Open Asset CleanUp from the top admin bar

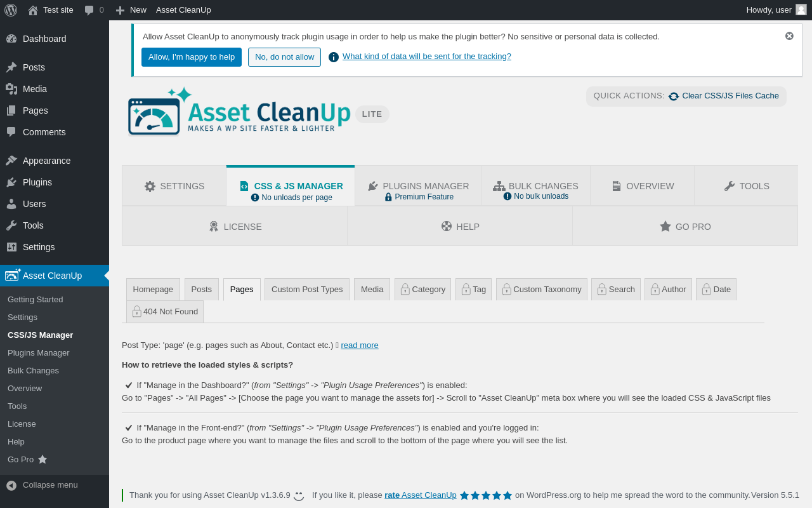[x=183, y=10]
